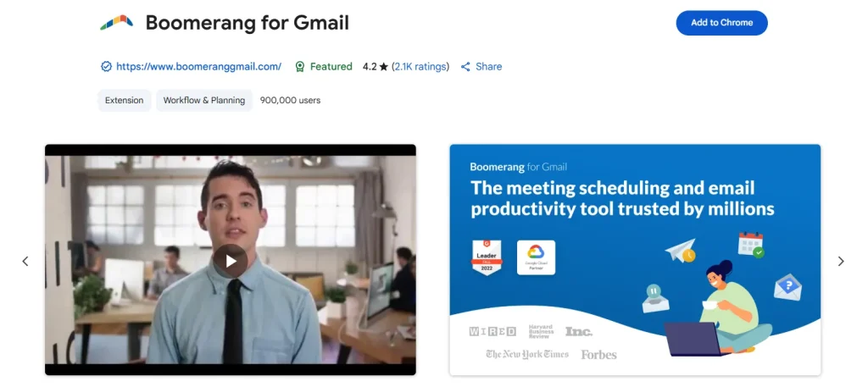
Task: Open the 2.1K ratings link
Action: pos(420,67)
